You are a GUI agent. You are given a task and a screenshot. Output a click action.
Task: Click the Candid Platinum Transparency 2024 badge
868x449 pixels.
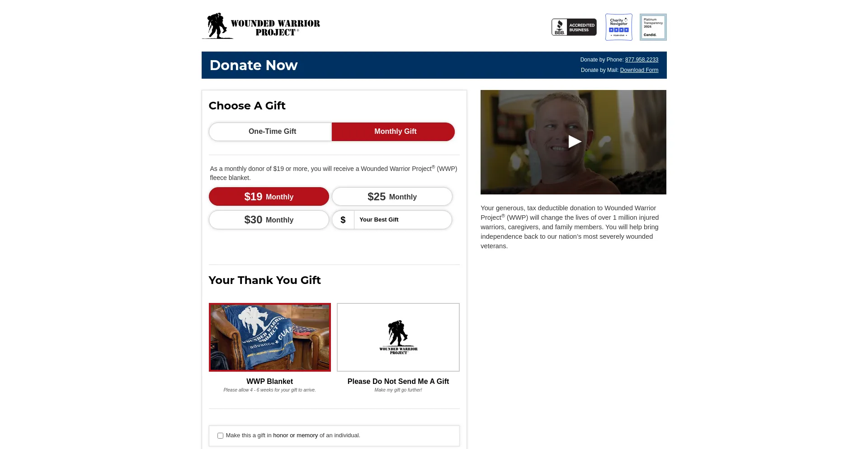(653, 27)
